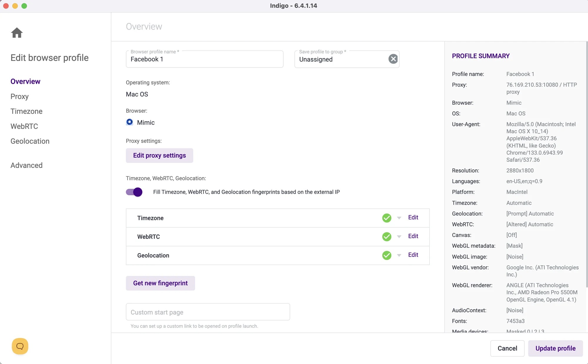Image resolution: width=588 pixels, height=364 pixels.
Task: Click Edit link for Timezone
Action: pos(413,217)
